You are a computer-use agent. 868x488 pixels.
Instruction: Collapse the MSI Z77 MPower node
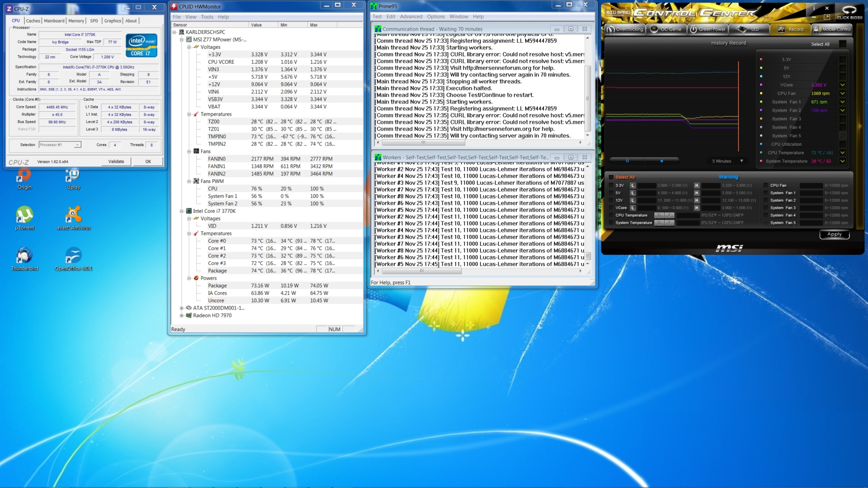[182, 40]
